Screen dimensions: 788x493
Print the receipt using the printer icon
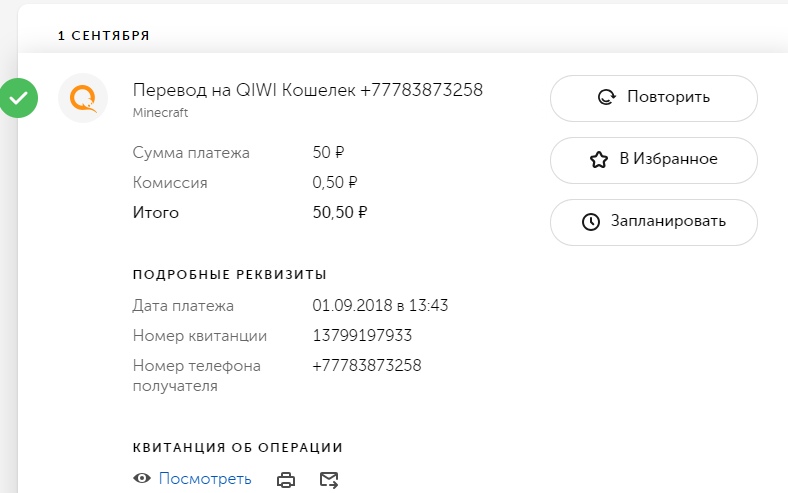286,479
